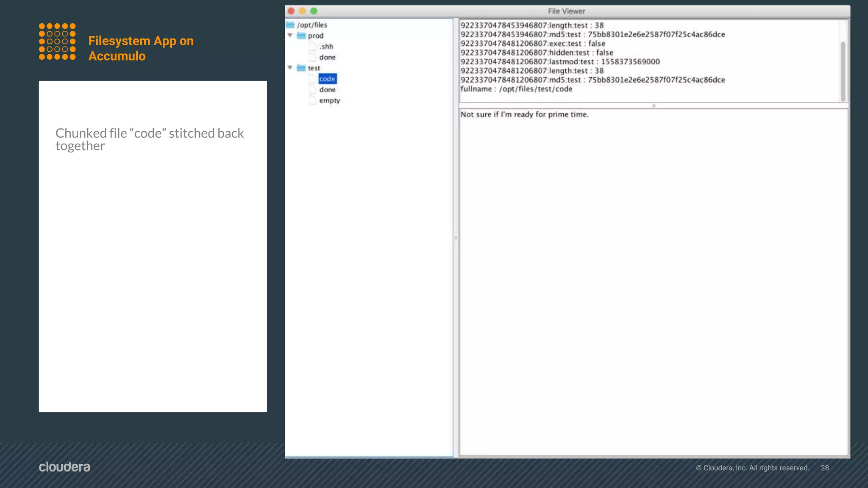868x488 pixels.
Task: Select the /opt/files root node label
Action: [x=312, y=25]
